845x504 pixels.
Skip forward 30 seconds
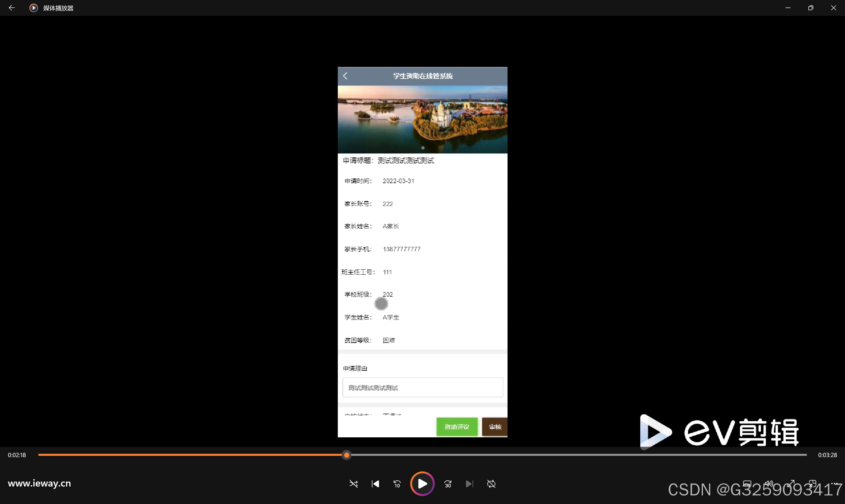click(x=448, y=484)
